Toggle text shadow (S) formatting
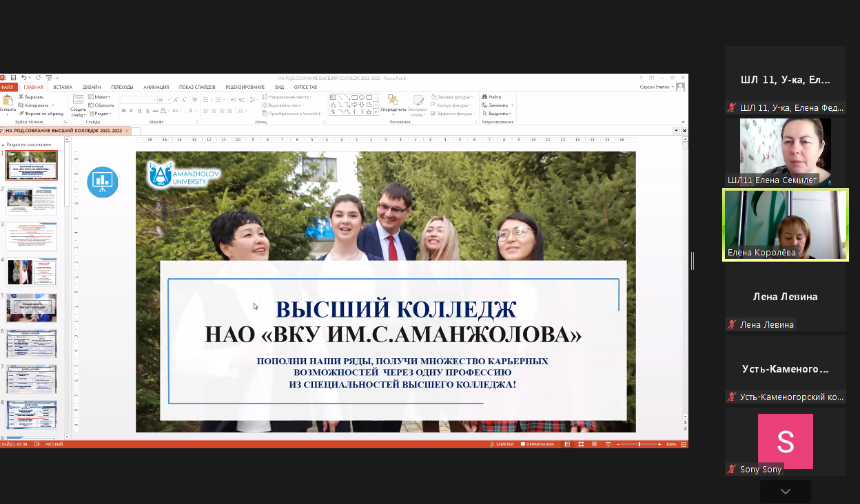Viewport: 860px width, 504px height. pyautogui.click(x=147, y=111)
